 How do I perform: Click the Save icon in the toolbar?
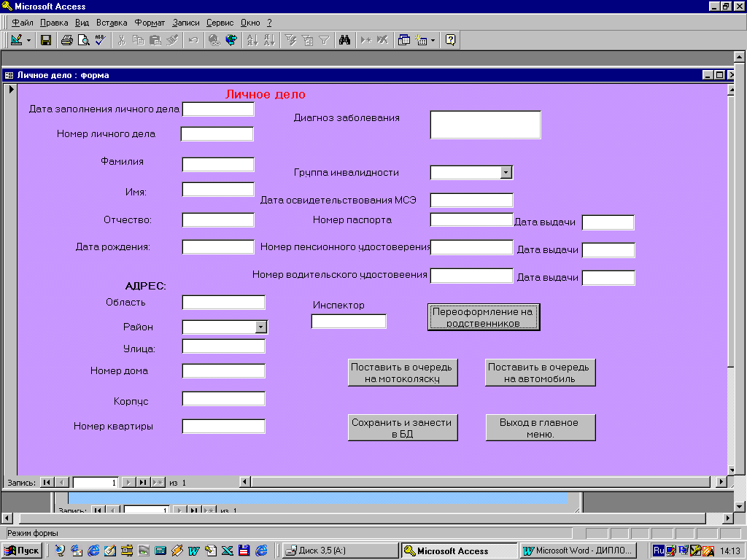pos(45,40)
